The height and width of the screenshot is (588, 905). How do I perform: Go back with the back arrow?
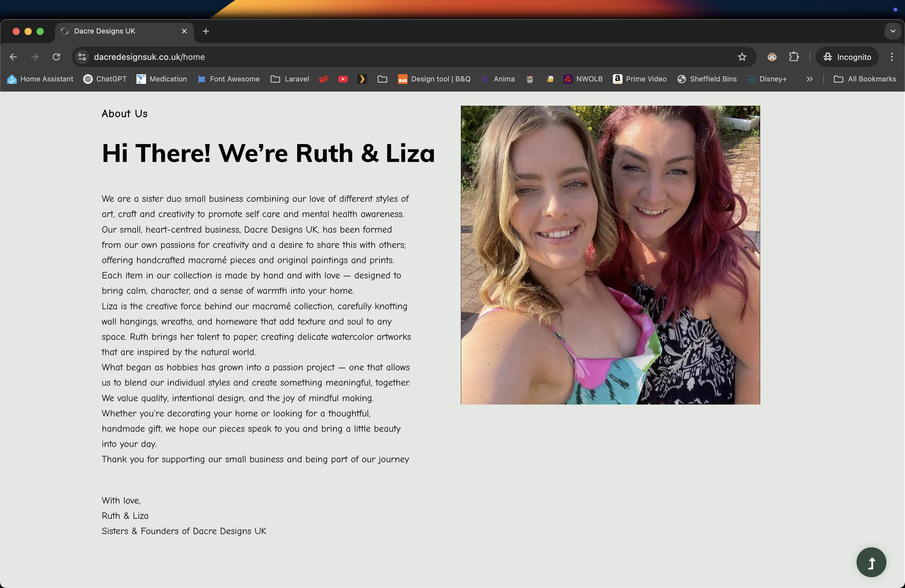(13, 57)
